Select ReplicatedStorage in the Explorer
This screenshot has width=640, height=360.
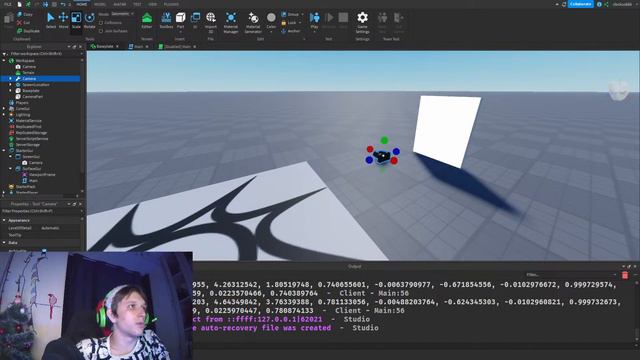coord(31,133)
